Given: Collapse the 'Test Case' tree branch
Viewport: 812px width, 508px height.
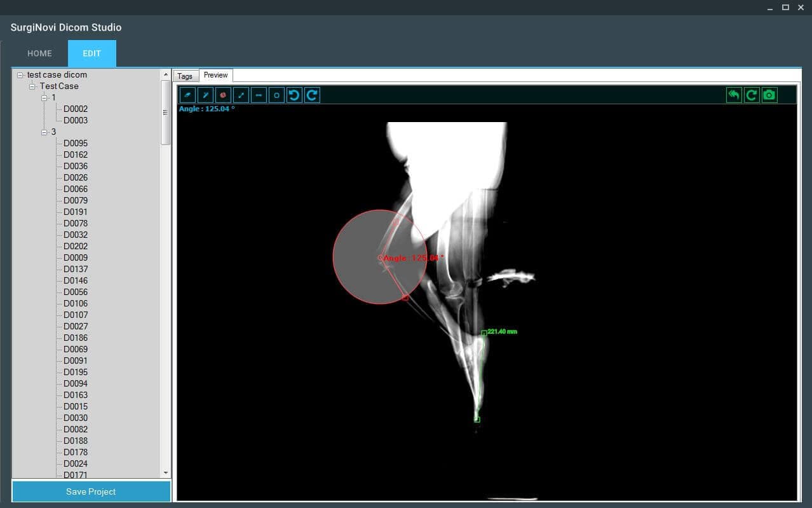Looking at the screenshot, I should pos(31,86).
